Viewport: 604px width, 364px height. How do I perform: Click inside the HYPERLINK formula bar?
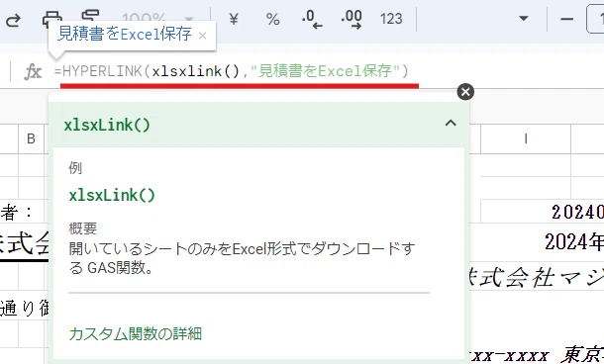(x=231, y=71)
